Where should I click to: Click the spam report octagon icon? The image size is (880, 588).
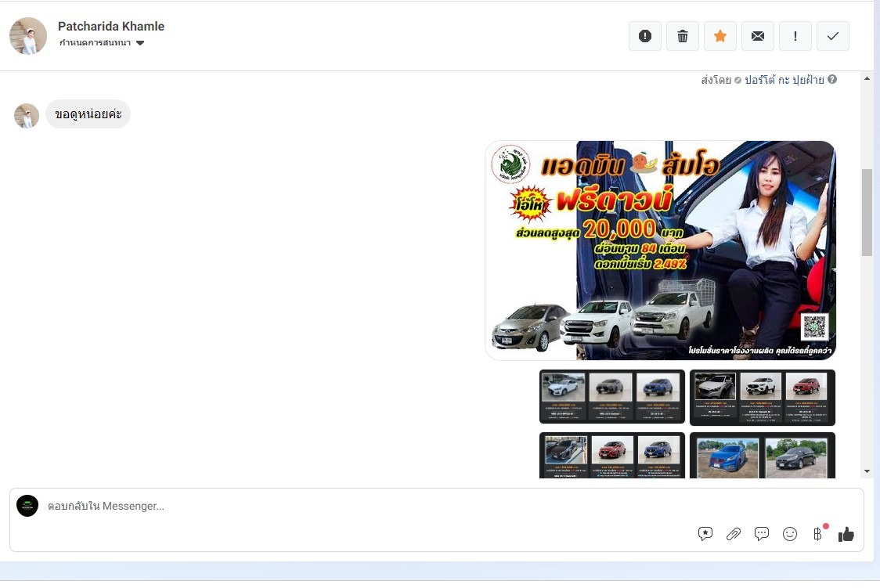pos(645,36)
